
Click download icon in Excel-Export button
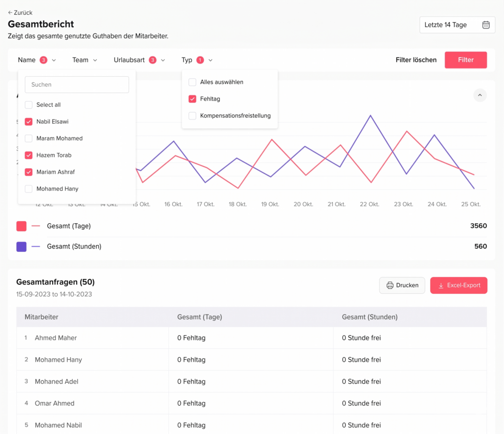click(441, 285)
